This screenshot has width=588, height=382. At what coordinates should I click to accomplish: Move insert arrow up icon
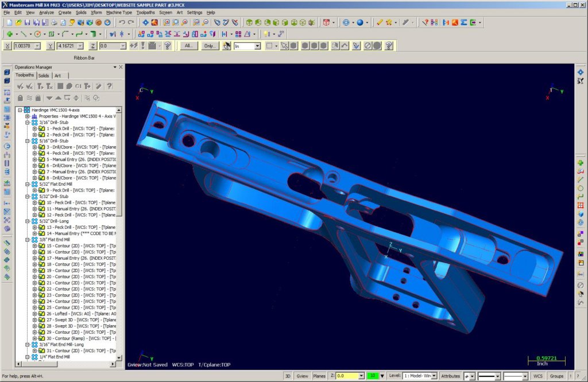[58, 98]
